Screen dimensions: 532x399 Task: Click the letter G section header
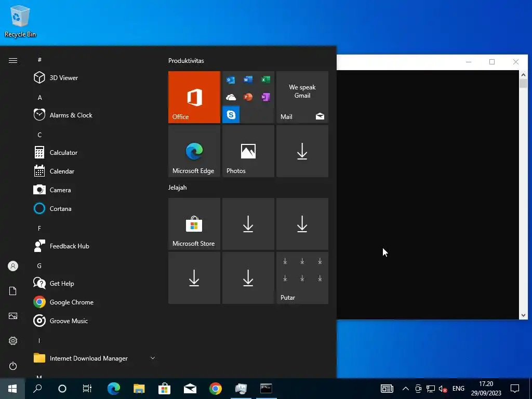tap(39, 265)
